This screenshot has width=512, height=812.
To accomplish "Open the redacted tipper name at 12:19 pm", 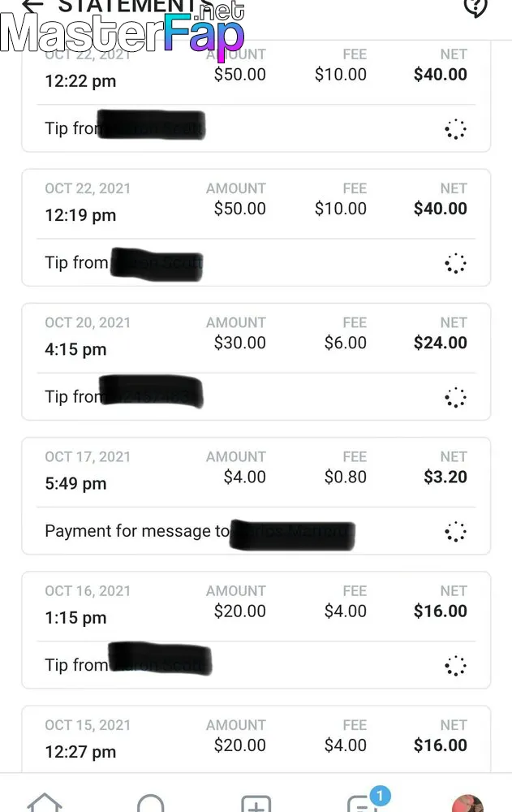I will click(x=157, y=264).
